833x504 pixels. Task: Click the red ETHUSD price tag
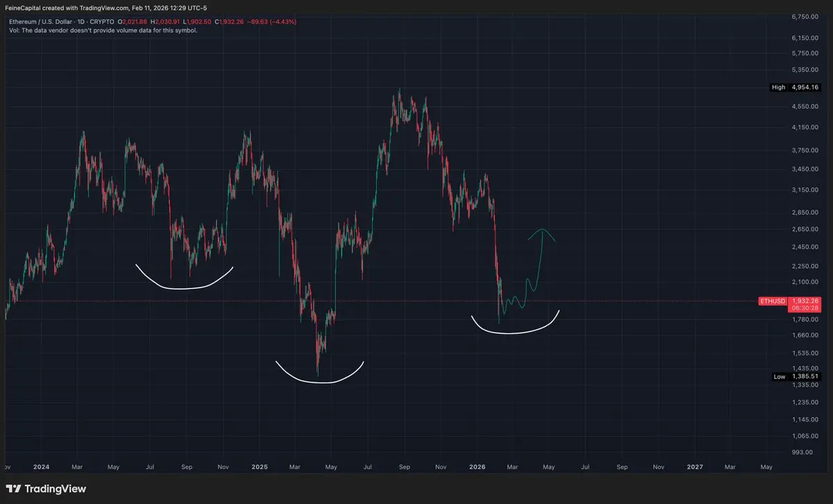pyautogui.click(x=773, y=301)
